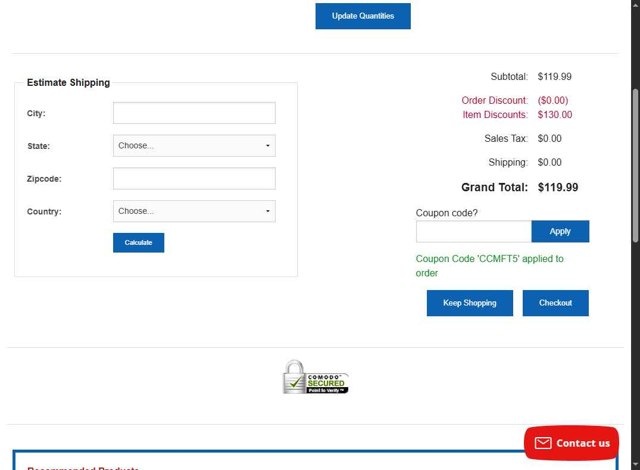Select the Subtotal value $119.99
This screenshot has height=470, width=640.
555,77
